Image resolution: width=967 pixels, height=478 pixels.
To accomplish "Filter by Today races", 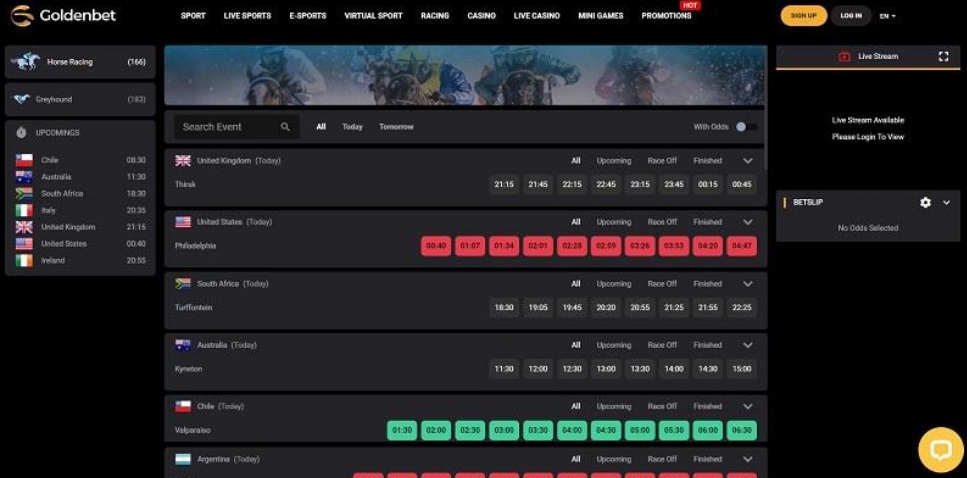I will tap(352, 127).
